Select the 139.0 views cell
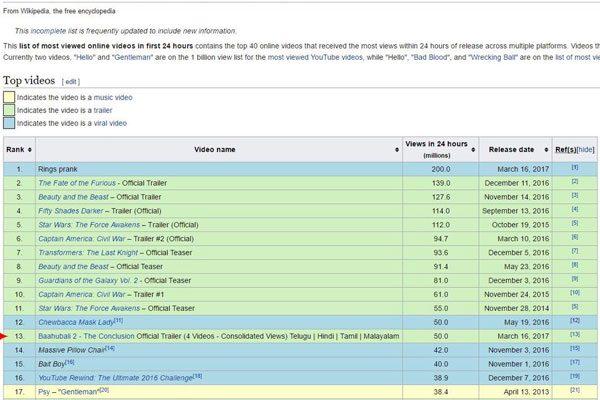The height and width of the screenshot is (400, 600). [440, 183]
